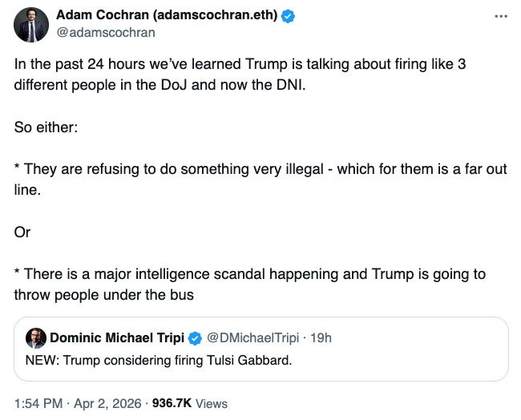Click the paragraph about major intelligence scandal

[x=250, y=284]
